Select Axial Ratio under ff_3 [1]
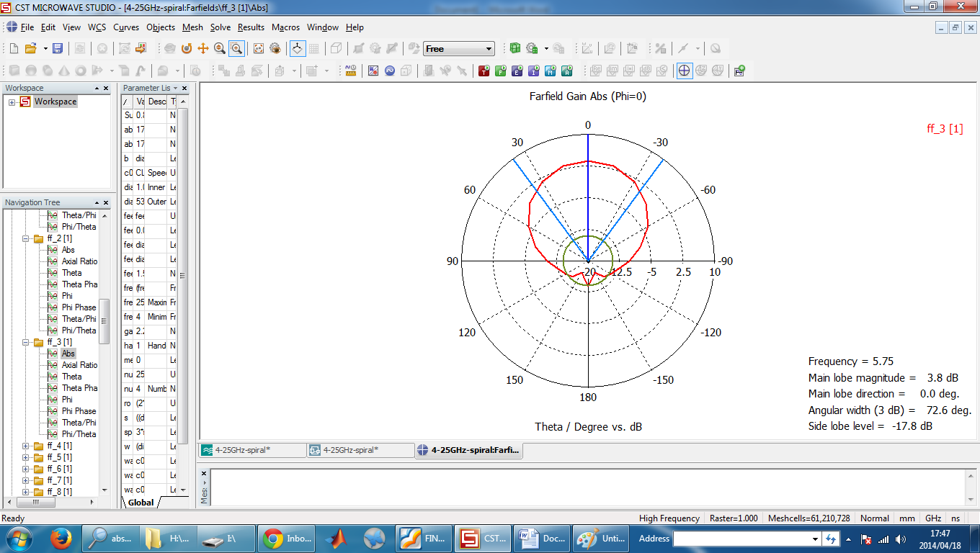 pyautogui.click(x=79, y=365)
